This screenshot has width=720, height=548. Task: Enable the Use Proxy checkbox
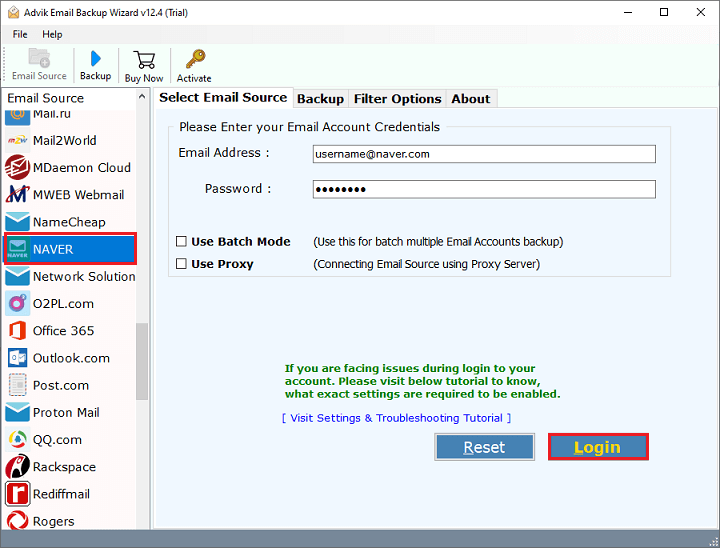[x=181, y=264]
